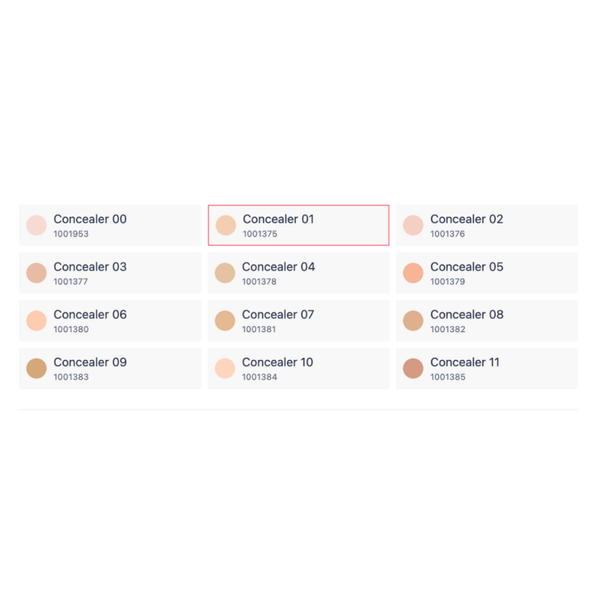Choose the "Concealer 05" title text

(467, 267)
